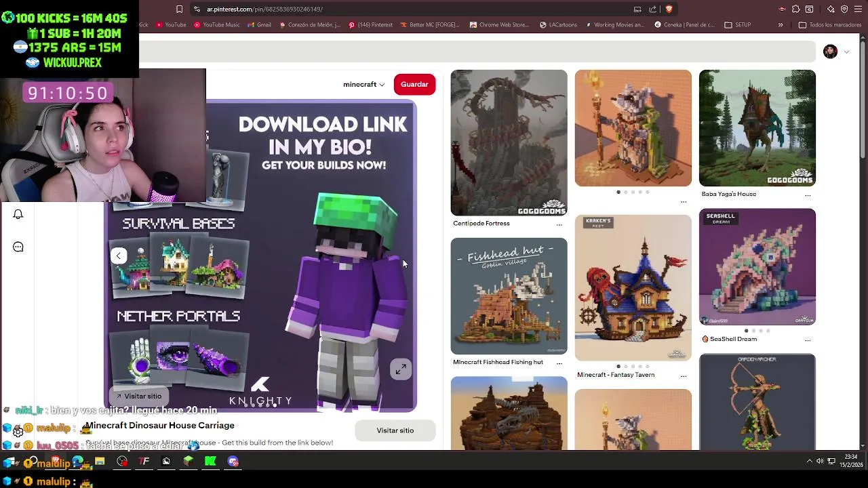Open the green Kick taskbar icon

[x=210, y=462]
